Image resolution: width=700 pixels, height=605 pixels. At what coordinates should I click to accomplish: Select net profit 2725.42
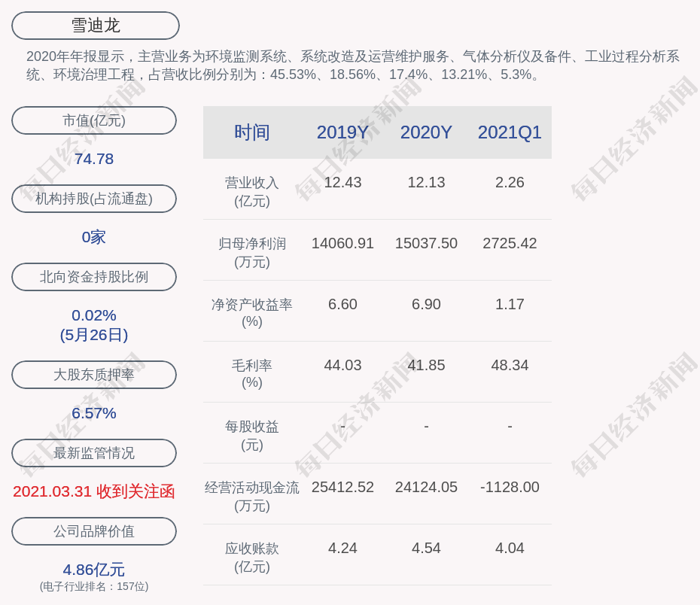coord(510,244)
